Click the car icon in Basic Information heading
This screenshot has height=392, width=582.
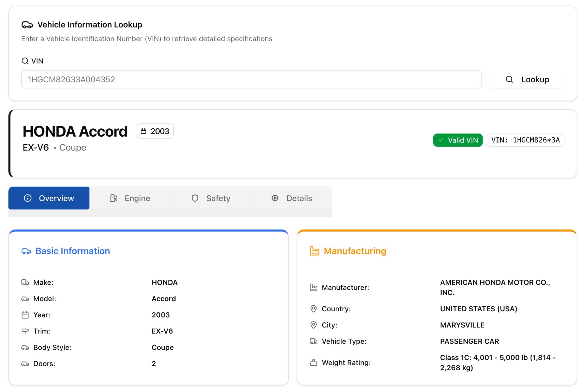point(26,251)
